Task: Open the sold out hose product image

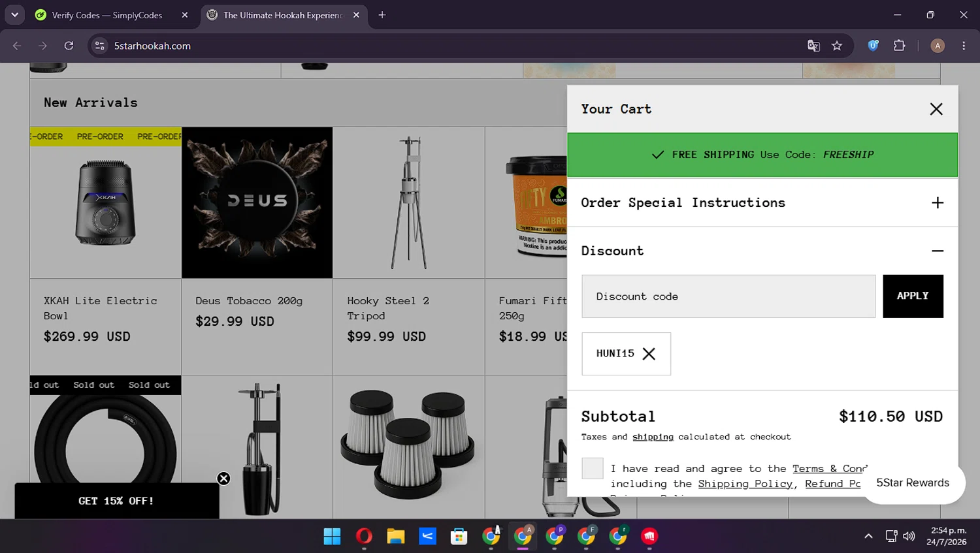Action: coord(106,447)
